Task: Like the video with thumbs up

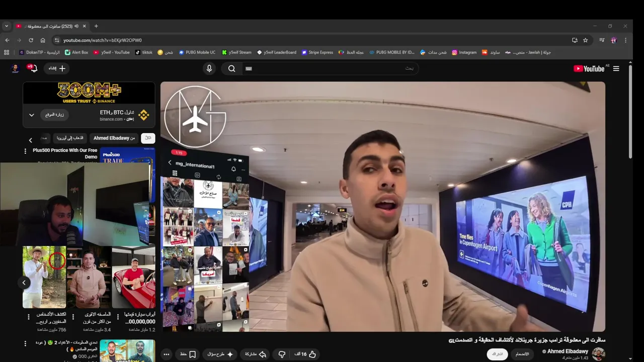Action: [305, 354]
